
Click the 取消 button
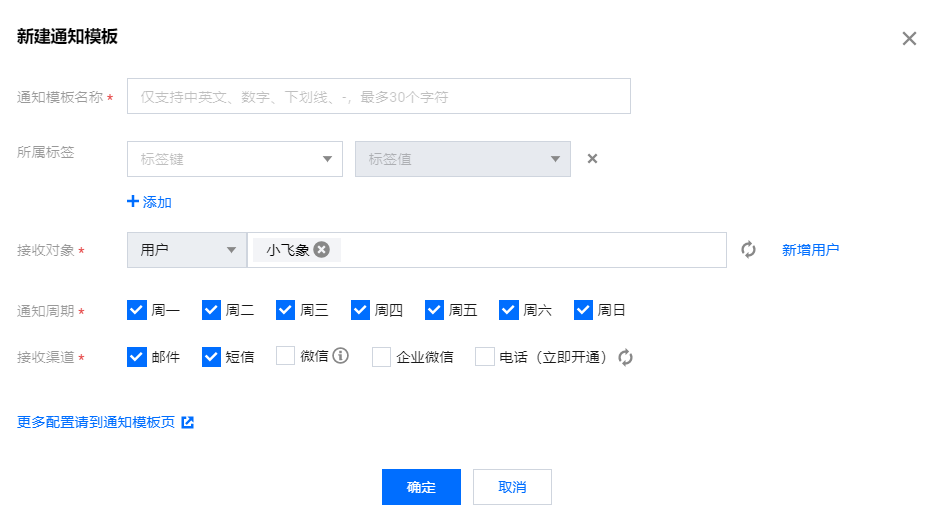512,487
